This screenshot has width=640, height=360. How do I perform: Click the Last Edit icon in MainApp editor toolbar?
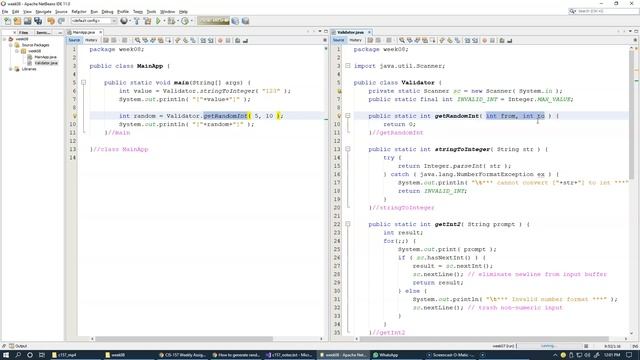tap(106, 40)
